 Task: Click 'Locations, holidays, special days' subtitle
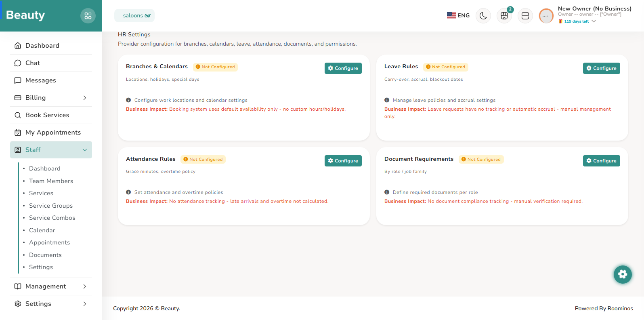coord(162,80)
